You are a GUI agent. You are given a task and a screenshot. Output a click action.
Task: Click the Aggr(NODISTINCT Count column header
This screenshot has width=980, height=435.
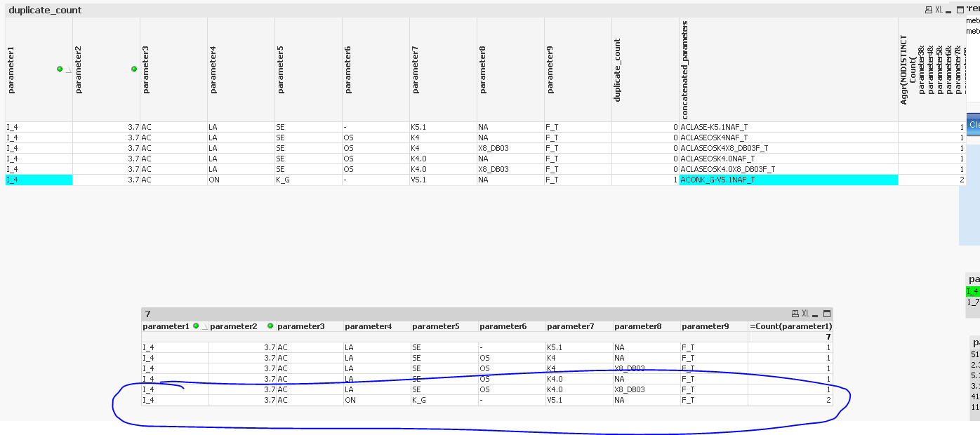[932, 70]
